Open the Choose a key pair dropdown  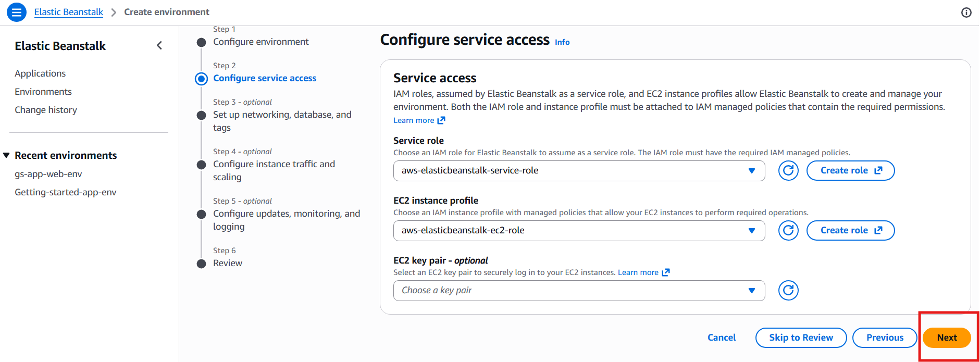[579, 291]
